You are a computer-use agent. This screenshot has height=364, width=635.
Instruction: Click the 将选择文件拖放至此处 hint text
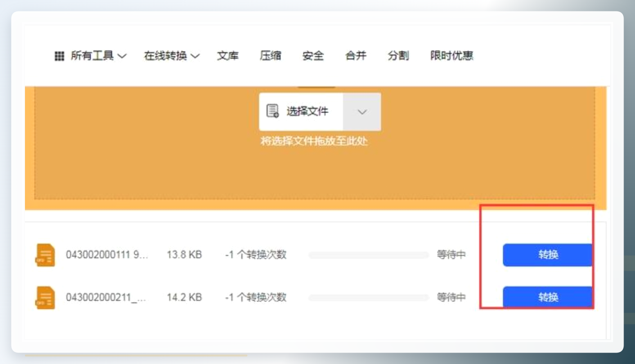click(x=314, y=141)
